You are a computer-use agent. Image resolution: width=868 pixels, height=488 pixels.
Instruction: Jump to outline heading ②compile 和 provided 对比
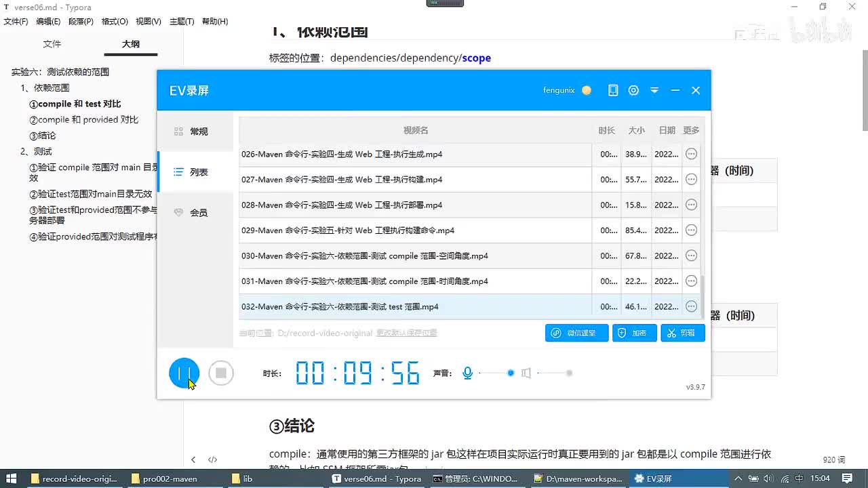point(83,119)
